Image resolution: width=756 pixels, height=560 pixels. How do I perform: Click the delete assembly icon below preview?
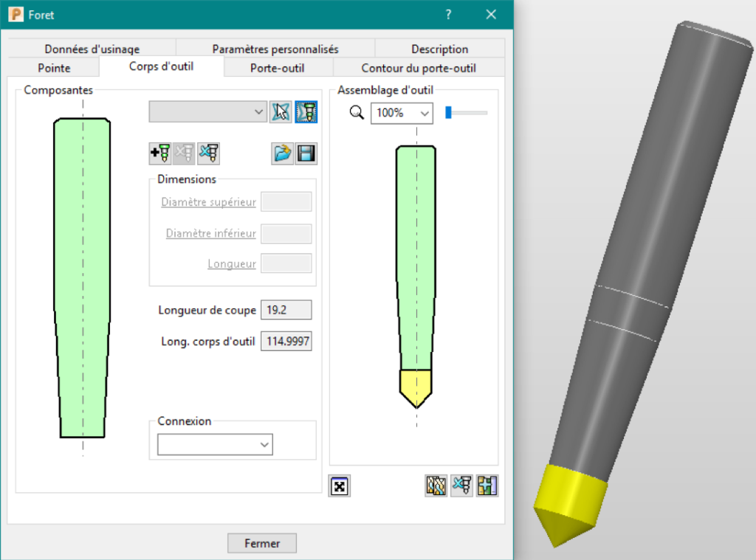pos(461,485)
